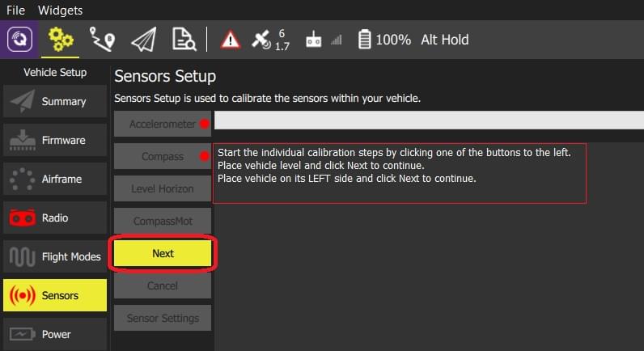Click the calibration progress bar
This screenshot has width=644, height=351.
[429, 121]
